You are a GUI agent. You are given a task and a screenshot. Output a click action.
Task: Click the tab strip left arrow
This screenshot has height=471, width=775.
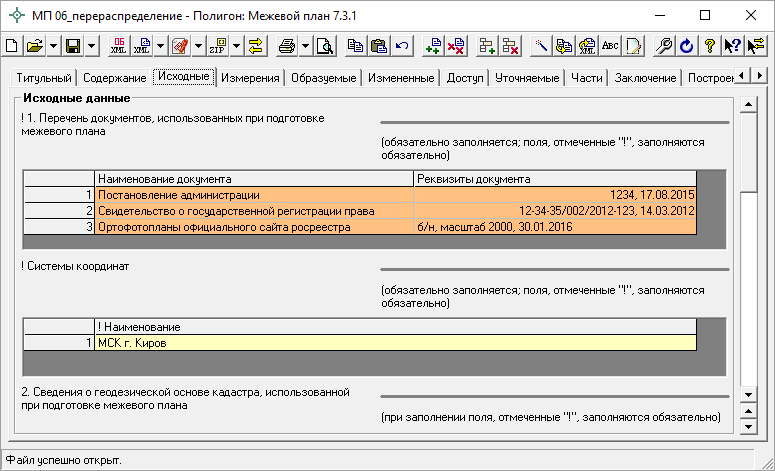tap(741, 76)
